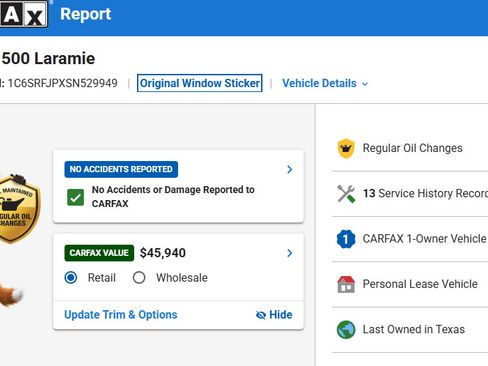Viewport: 488px width, 366px height.
Task: Click the Regular Oil Changes shield icon
Action: [346, 148]
